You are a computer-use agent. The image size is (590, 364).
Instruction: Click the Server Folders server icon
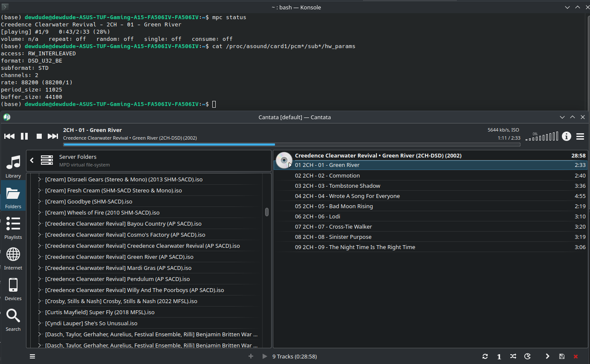(x=47, y=161)
